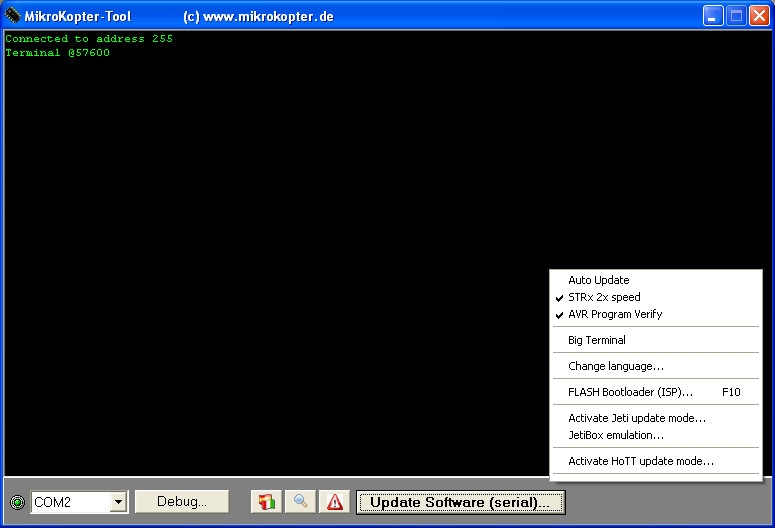Maximize the MikroKopter-Tool window

pos(735,16)
